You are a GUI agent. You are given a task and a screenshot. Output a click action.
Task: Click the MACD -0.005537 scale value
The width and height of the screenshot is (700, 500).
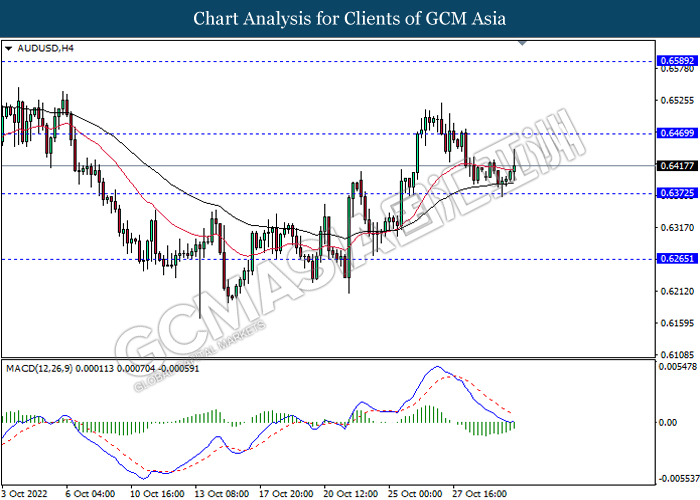coord(679,479)
